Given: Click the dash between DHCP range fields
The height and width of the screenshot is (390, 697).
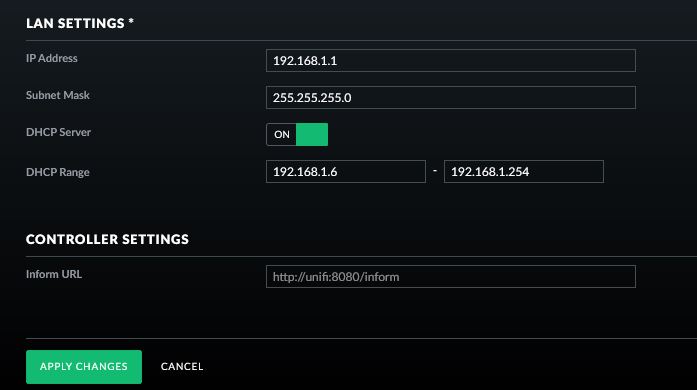Looking at the screenshot, I should (x=435, y=171).
